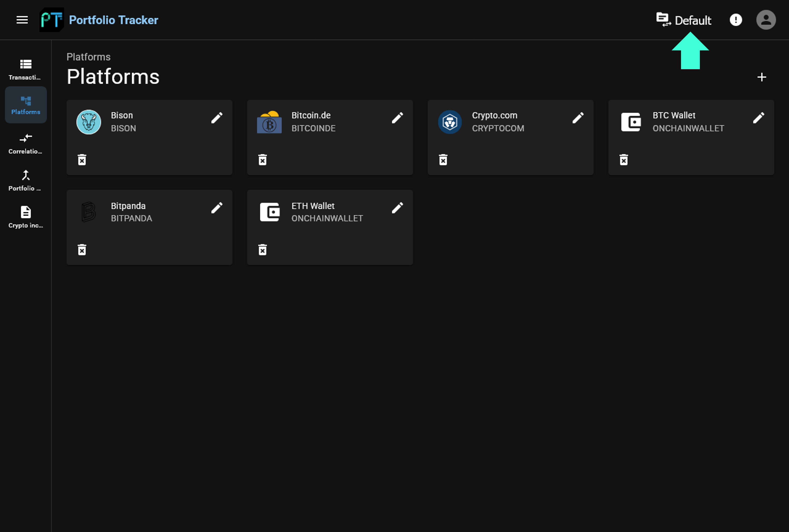Delete the Crypto.com platform
The height and width of the screenshot is (532, 789).
pos(443,159)
